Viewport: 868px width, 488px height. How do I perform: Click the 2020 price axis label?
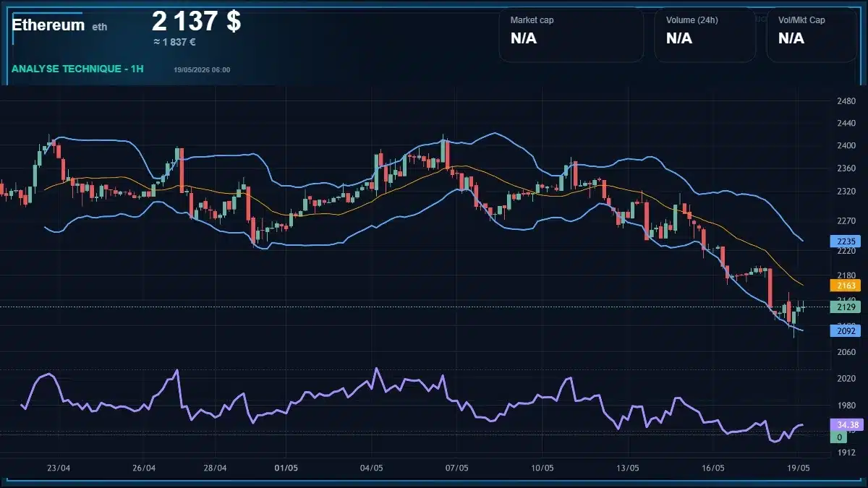[846, 378]
